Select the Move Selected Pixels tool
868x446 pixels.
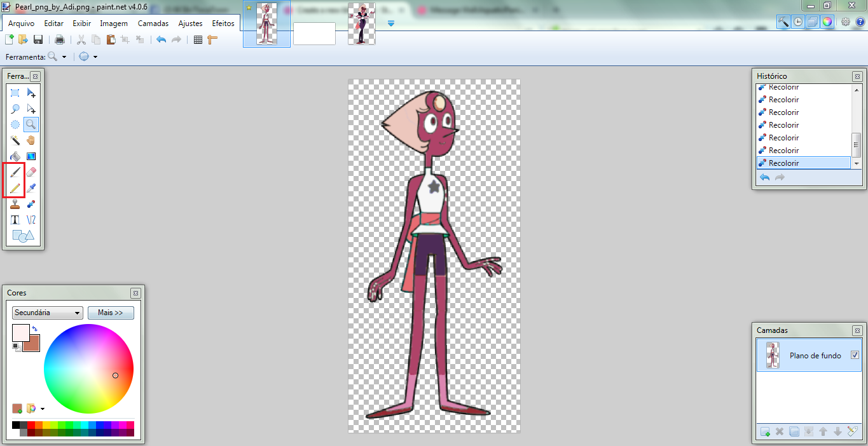[31, 93]
